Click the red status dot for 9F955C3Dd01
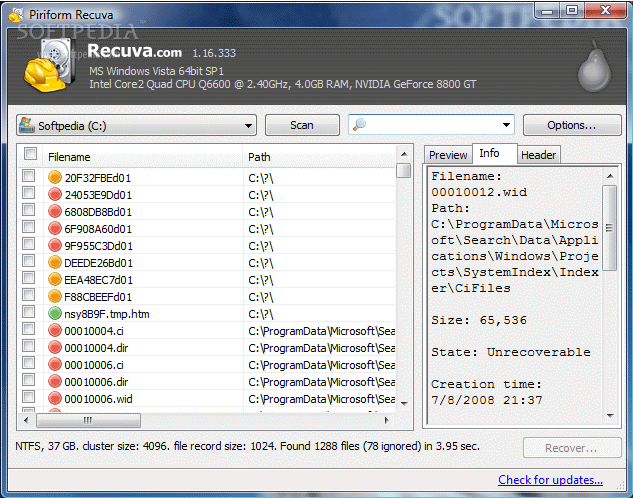633x498 pixels. (x=54, y=245)
